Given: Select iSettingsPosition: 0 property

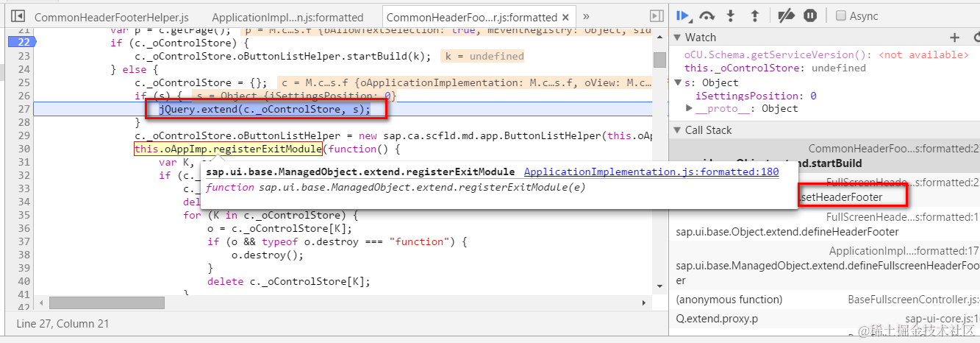Looking at the screenshot, I should 756,96.
